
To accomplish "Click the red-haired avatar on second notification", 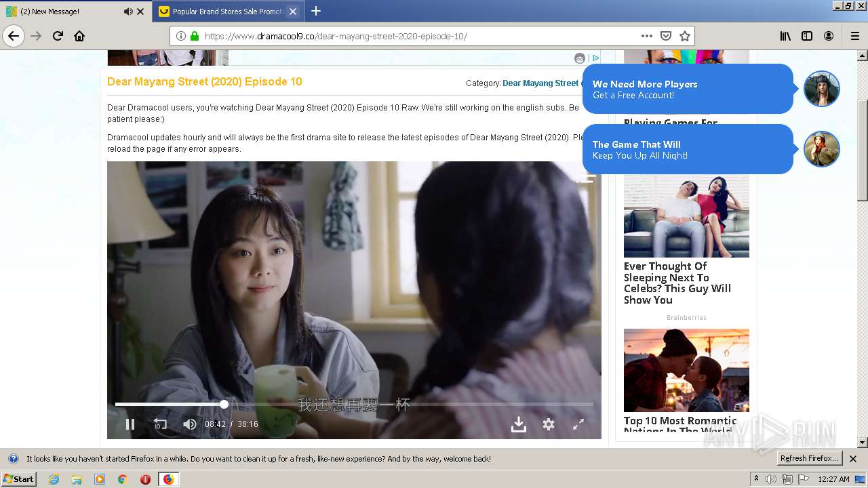I will tap(822, 149).
